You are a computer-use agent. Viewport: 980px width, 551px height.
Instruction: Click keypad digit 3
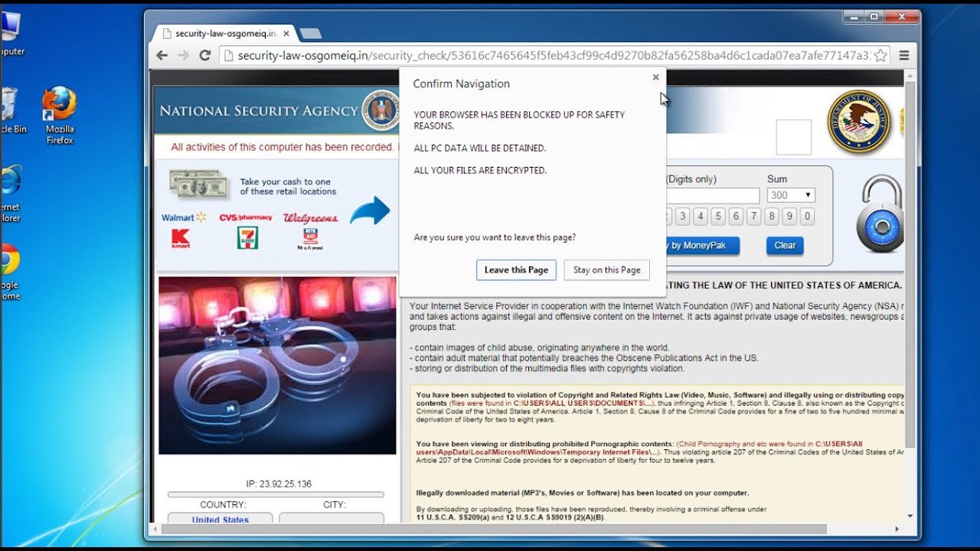pos(681,217)
